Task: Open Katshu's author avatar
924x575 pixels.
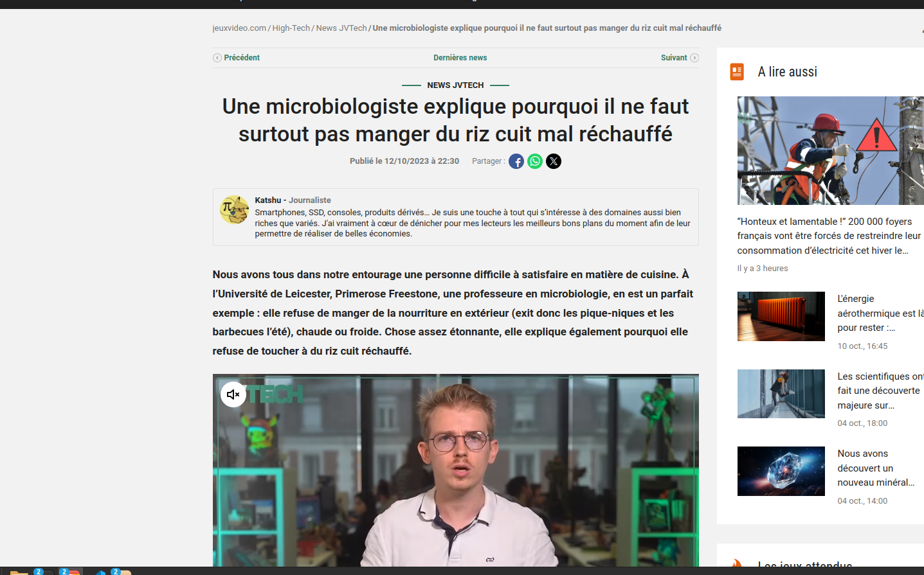Action: pyautogui.click(x=234, y=210)
